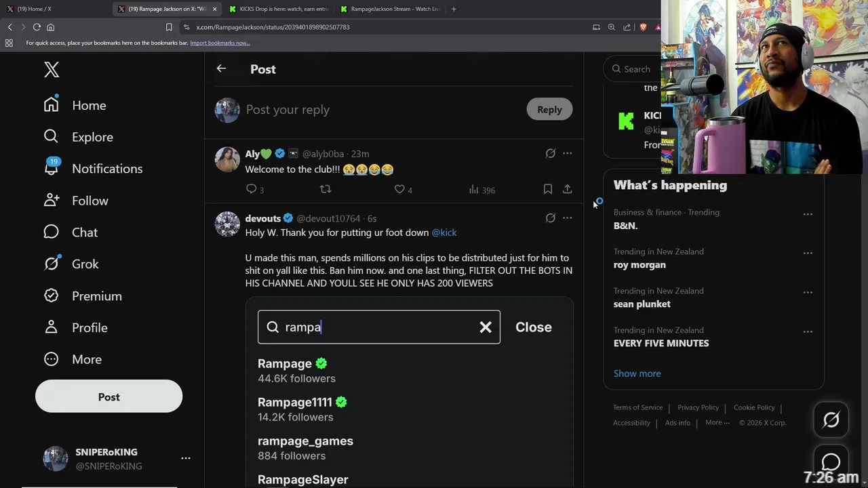Open the @alyb0ba handle

tap(323, 154)
